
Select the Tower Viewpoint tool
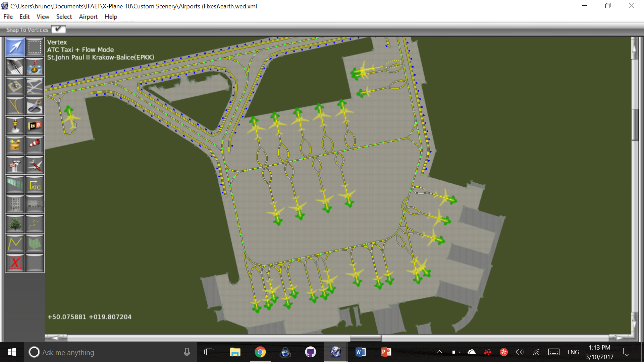click(x=15, y=165)
